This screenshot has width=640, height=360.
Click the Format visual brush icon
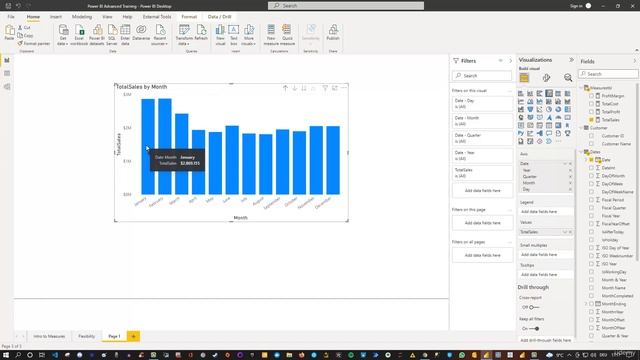[546, 78]
